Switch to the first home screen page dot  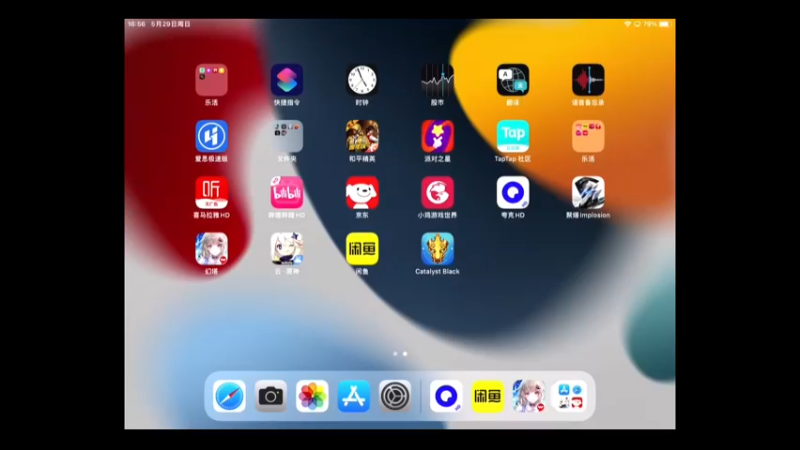[x=395, y=354]
